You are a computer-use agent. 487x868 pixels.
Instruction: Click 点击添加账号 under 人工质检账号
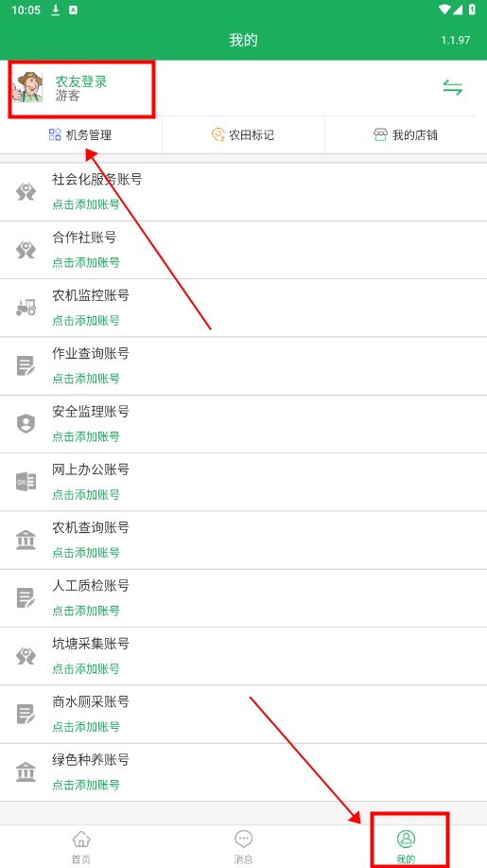[x=86, y=610]
